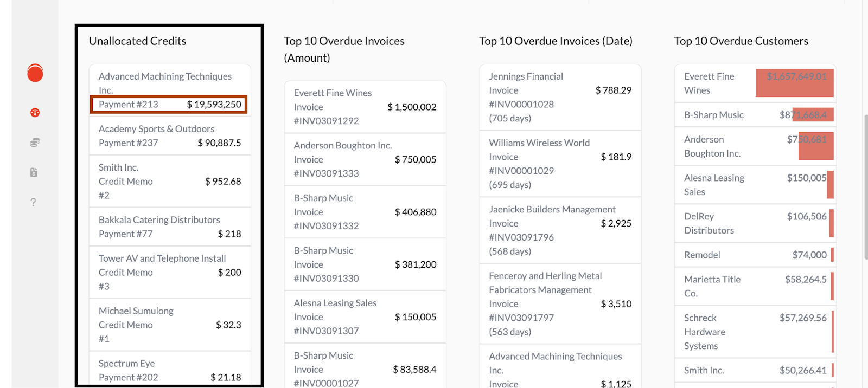Click the $ 90,887.5 credit amount

219,143
